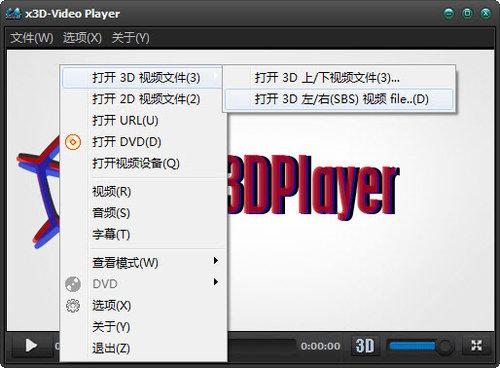Expand the 查看模式(W) submenu arrow
The height and width of the screenshot is (368, 500).
tap(216, 261)
